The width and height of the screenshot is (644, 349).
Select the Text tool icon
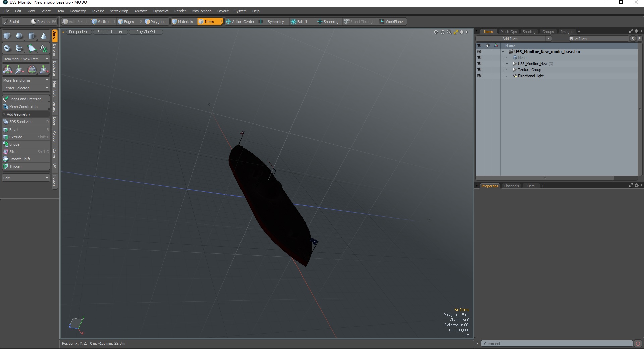click(44, 48)
